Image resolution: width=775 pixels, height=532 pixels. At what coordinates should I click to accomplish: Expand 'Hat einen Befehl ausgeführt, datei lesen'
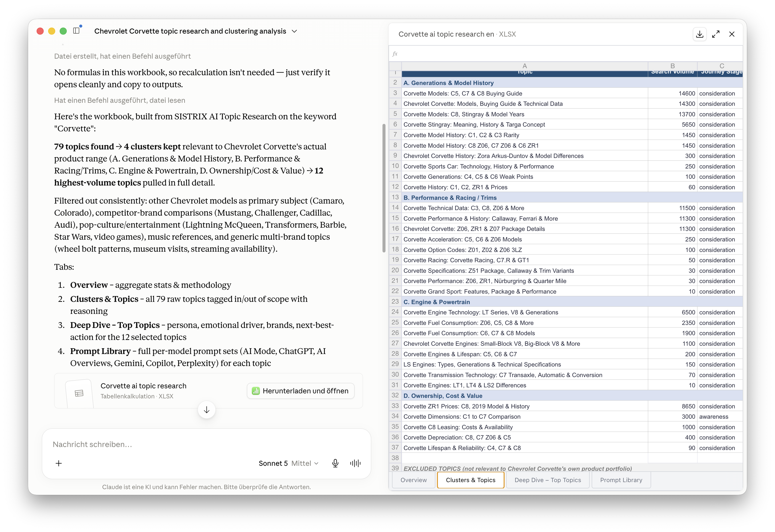[x=119, y=100]
